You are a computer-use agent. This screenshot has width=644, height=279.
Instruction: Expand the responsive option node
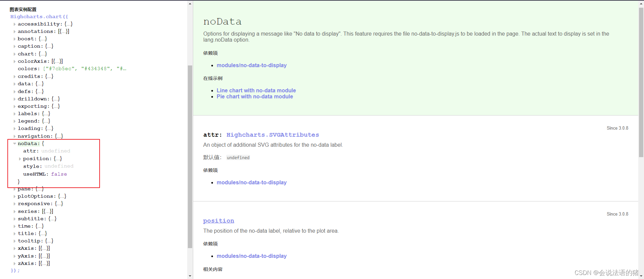point(14,204)
